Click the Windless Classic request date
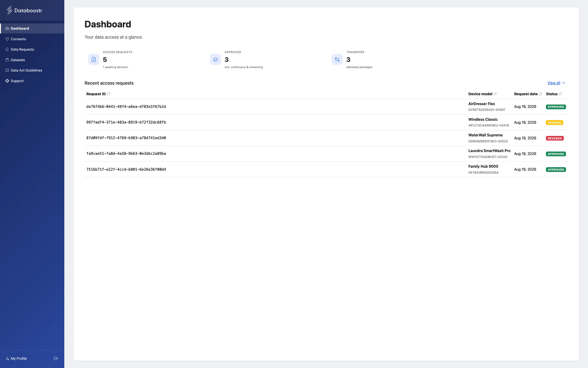The image size is (588, 368). pyautogui.click(x=525, y=122)
